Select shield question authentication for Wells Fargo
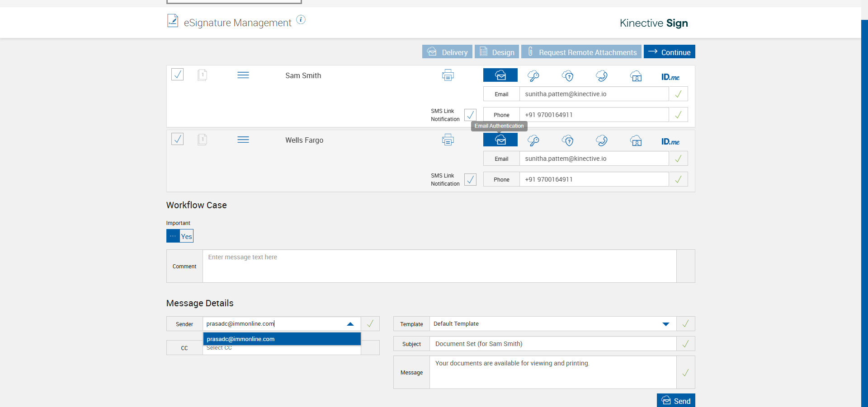Screen dimensions: 868x407 click(568, 140)
